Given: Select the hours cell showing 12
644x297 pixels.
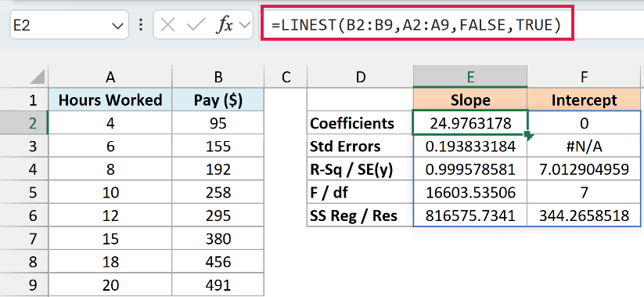Looking at the screenshot, I should coord(110,216).
